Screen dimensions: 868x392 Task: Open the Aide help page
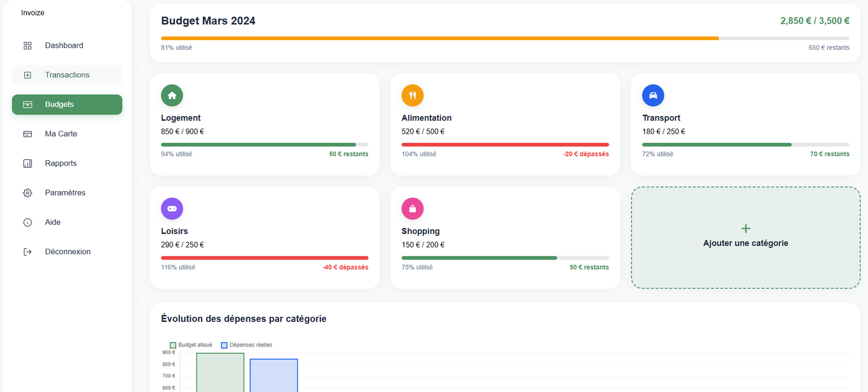tap(53, 222)
